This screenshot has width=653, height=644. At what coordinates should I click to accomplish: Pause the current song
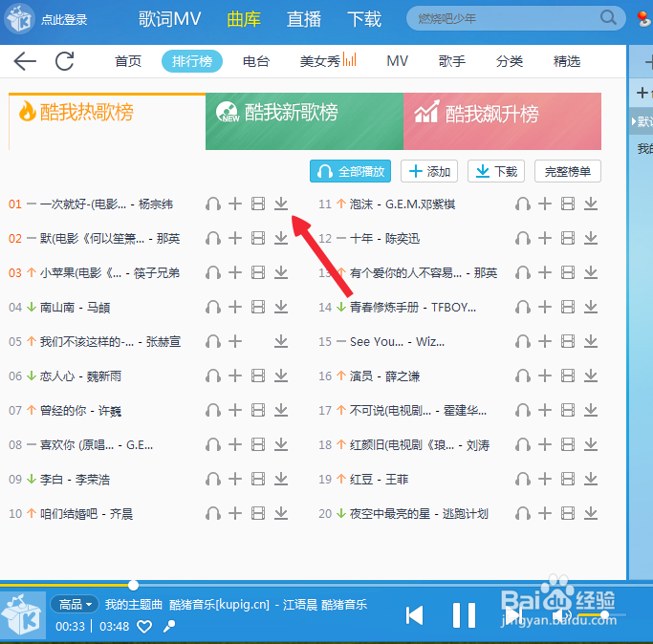click(x=464, y=615)
